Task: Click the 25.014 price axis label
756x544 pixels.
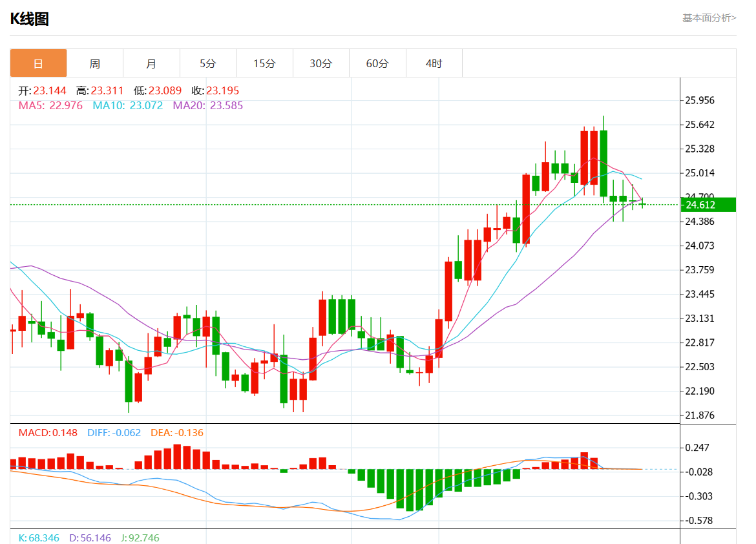Action: [700, 173]
